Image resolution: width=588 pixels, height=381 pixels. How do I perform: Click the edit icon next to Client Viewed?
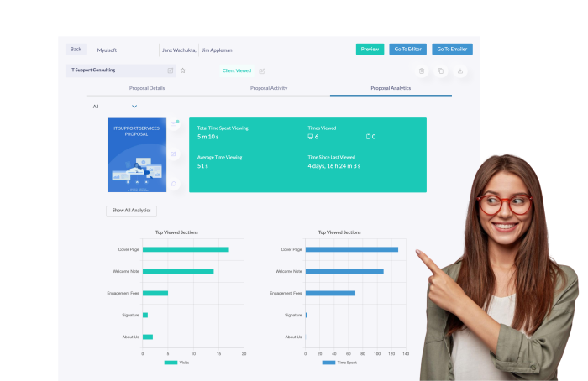262,71
